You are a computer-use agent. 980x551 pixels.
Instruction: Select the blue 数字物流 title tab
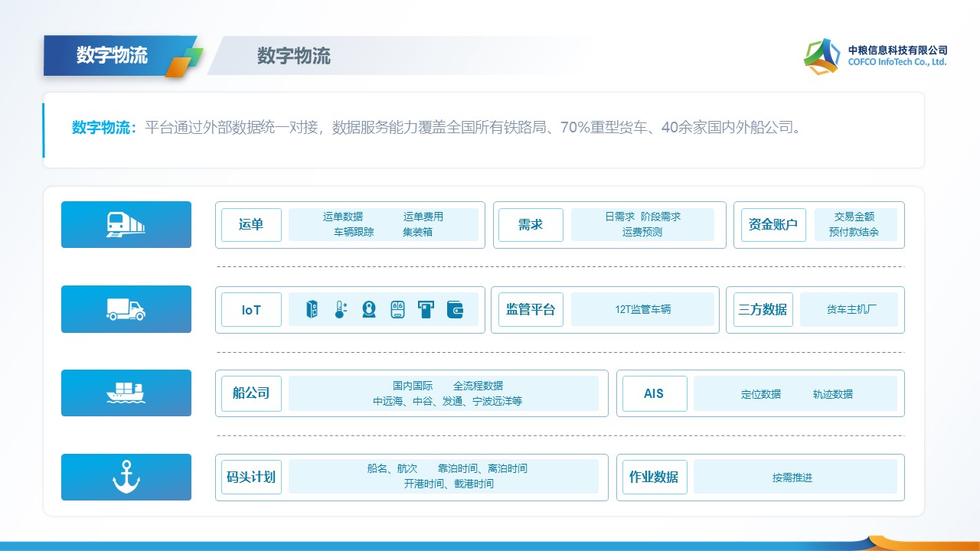coord(113,56)
